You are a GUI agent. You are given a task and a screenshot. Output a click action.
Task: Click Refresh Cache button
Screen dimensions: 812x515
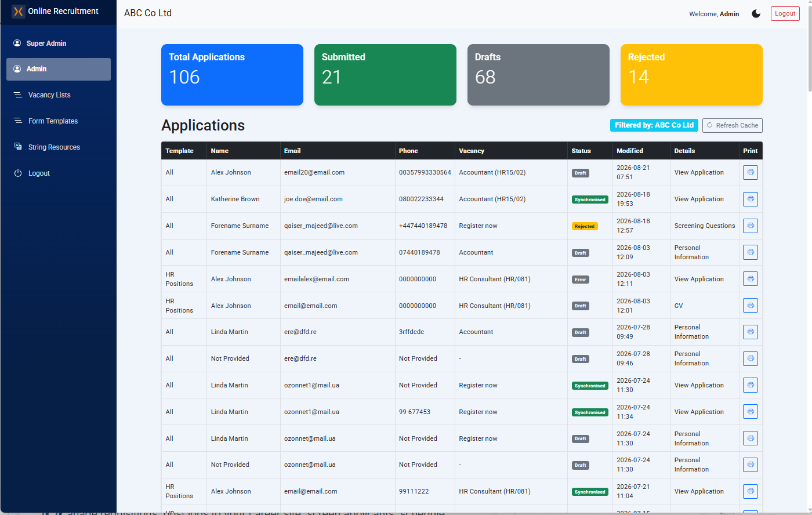click(732, 125)
